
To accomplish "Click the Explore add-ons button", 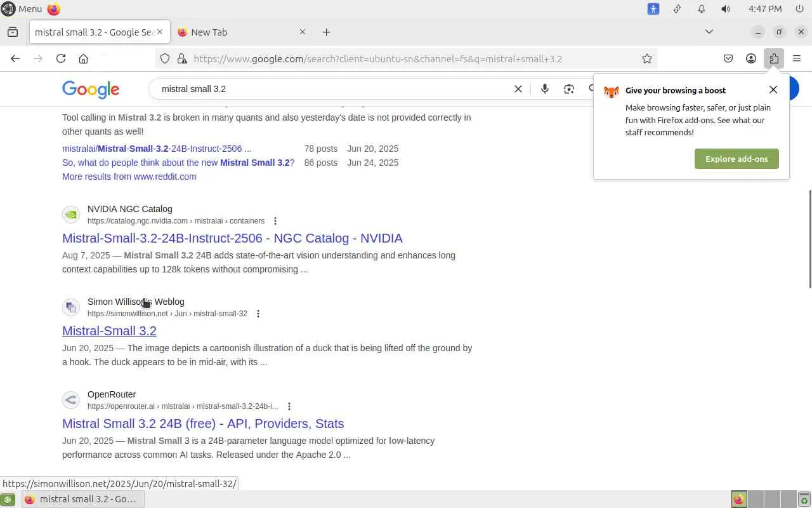I will click(x=737, y=159).
